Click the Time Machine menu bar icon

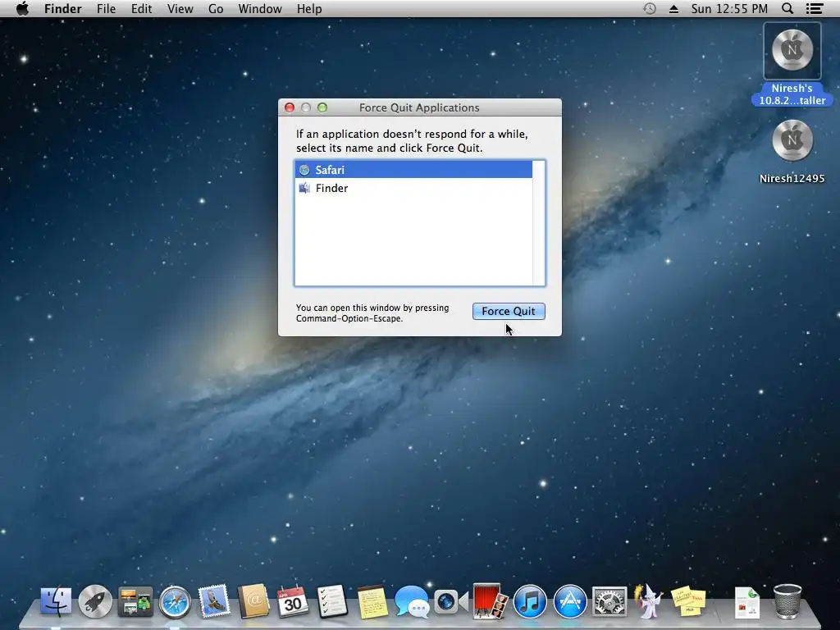point(650,8)
